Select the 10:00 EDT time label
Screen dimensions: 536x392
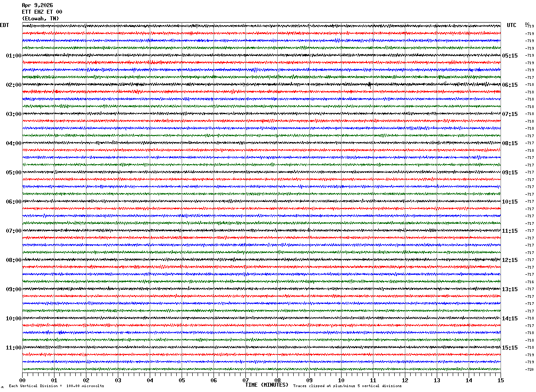[x=14, y=319]
